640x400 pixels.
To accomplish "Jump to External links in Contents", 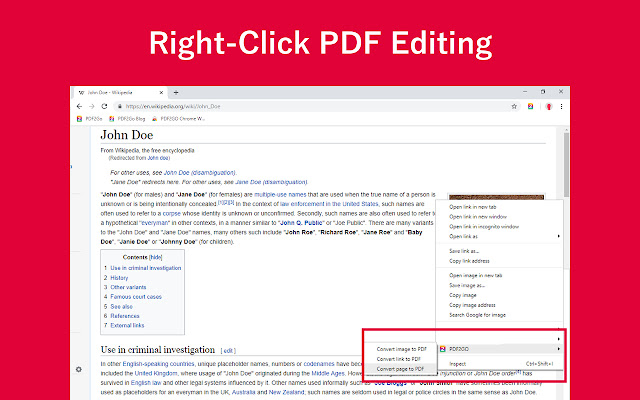I will click(x=127, y=325).
